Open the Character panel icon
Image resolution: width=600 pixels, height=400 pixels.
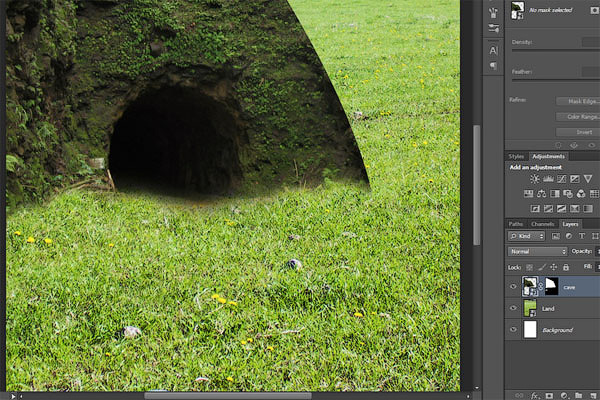494,51
